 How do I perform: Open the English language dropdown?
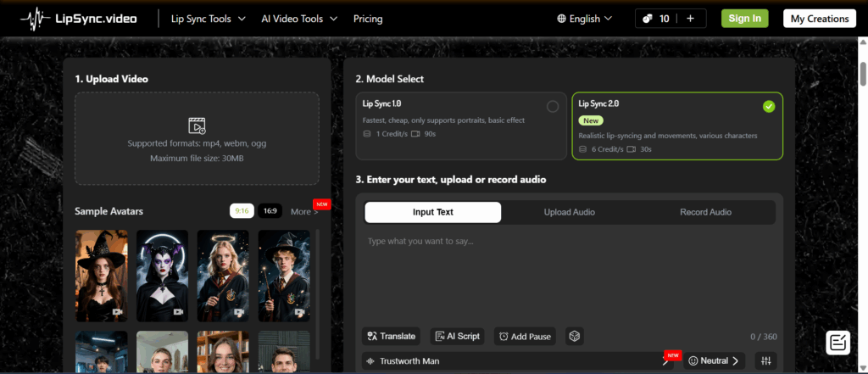click(x=585, y=19)
